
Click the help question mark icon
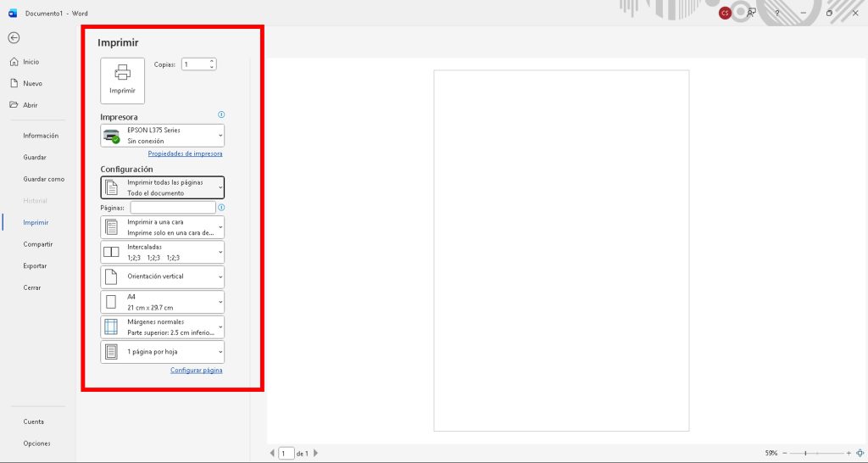776,13
